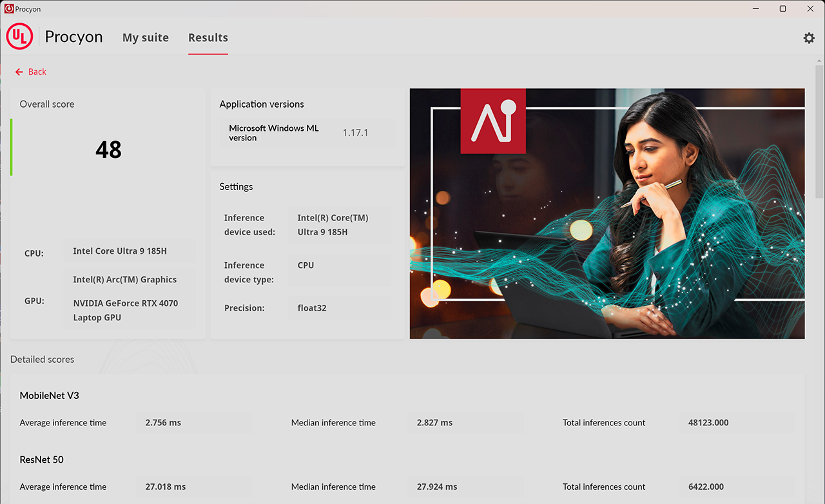
Task: Select MobileNet V3 median time 2.827 ms
Action: (435, 423)
